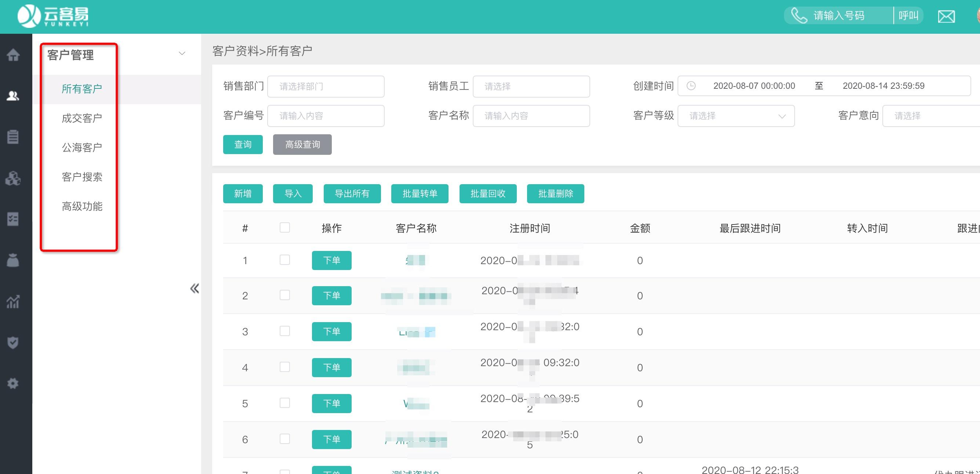Click the 客户资料>所有客户 breadcrumb
980x474 pixels.
(262, 51)
